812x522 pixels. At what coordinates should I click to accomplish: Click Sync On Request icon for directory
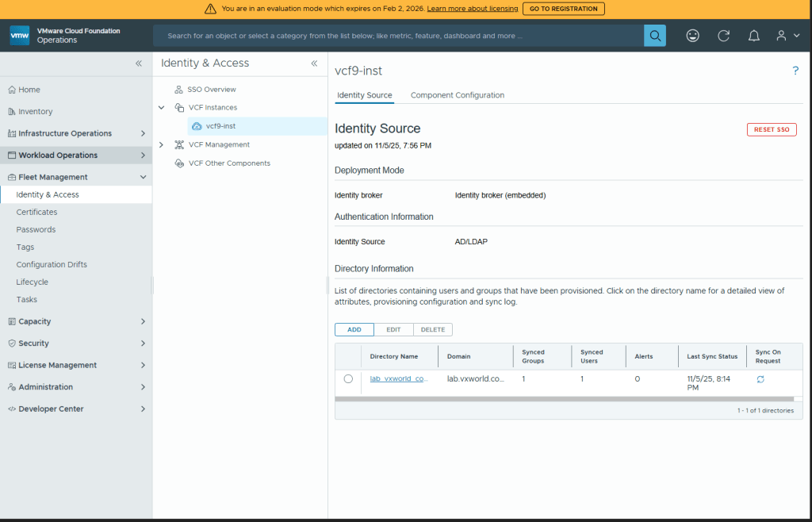point(760,379)
